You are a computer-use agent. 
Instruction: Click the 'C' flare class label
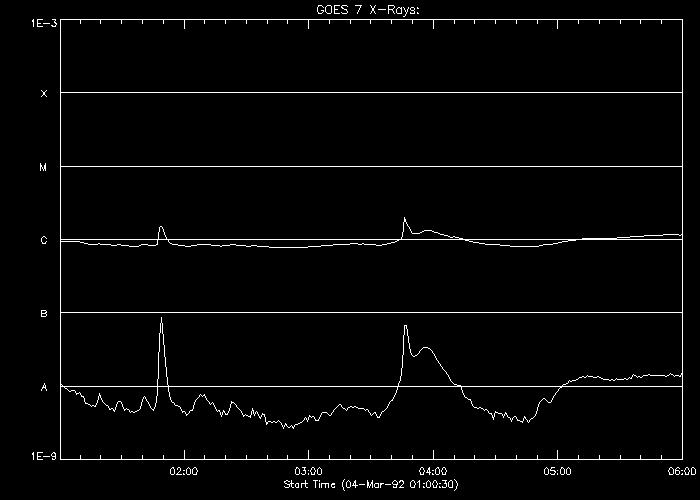(x=44, y=241)
